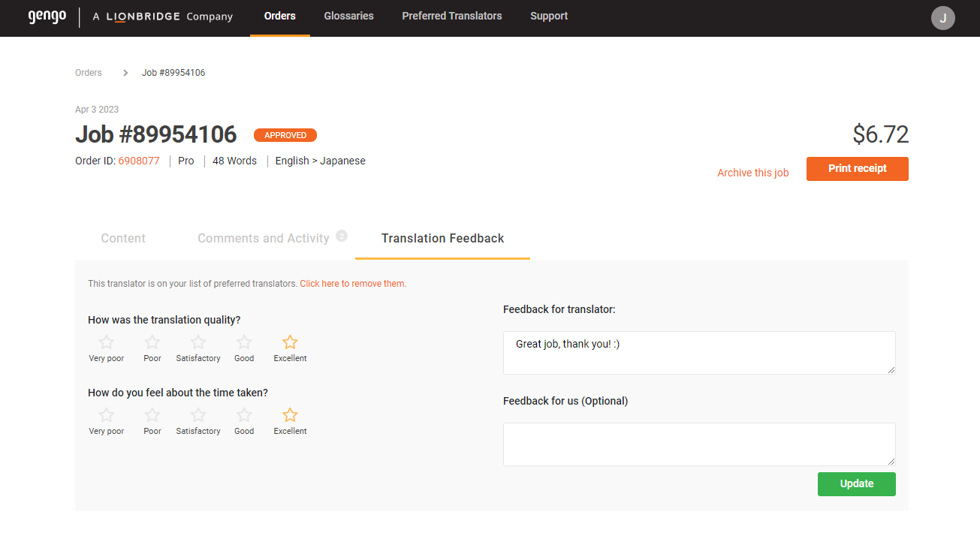Click 'How was the translation quality?' text
This screenshot has height=533, width=980.
click(x=164, y=320)
